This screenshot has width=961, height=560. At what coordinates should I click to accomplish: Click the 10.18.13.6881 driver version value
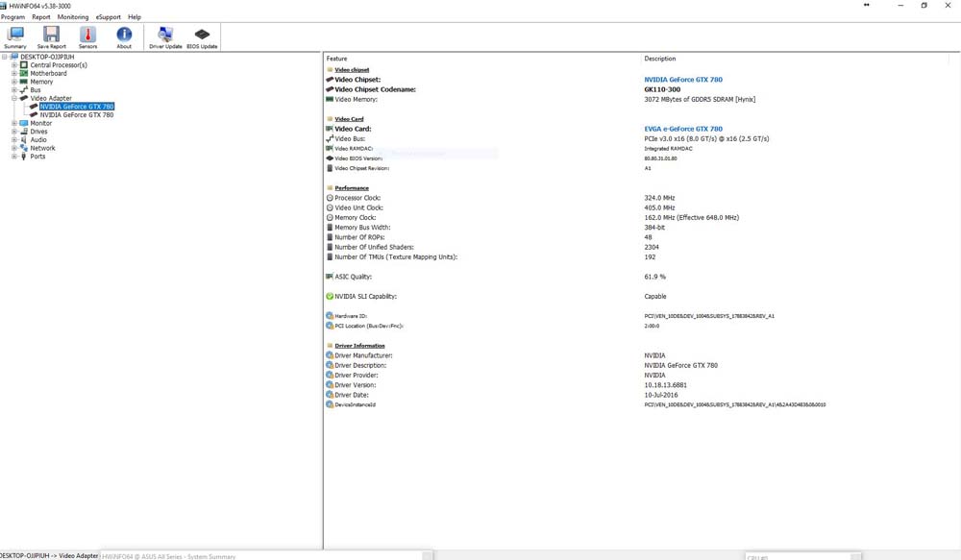coord(665,385)
